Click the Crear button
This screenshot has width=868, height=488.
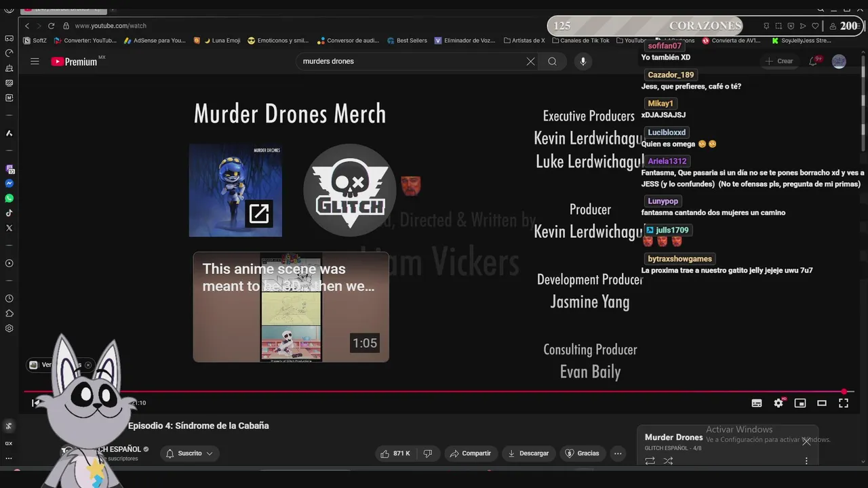tap(779, 61)
